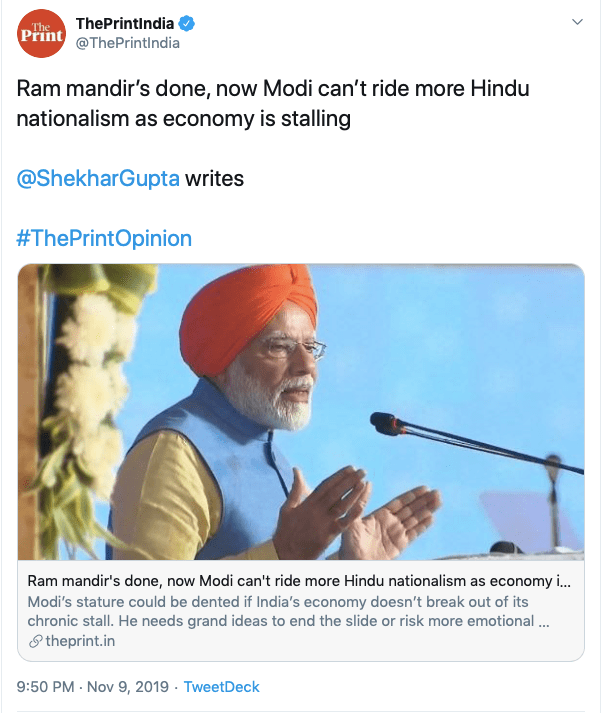
Task: Click the Nov 9, 2019 date
Action: [123, 687]
